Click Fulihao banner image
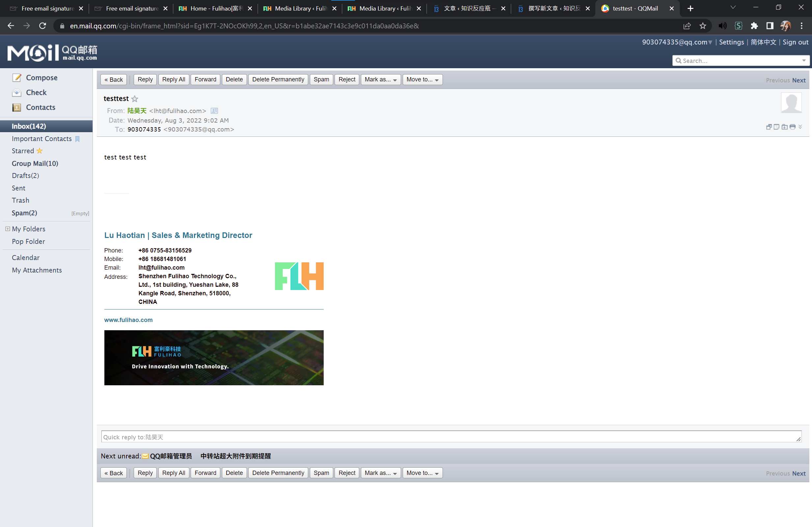Viewport: 812px width, 527px height. pos(214,357)
